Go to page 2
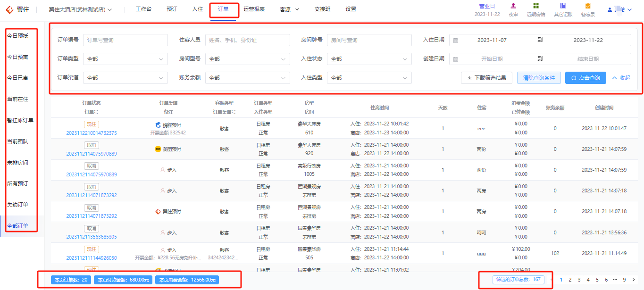This screenshot has width=644, height=290. point(570,280)
